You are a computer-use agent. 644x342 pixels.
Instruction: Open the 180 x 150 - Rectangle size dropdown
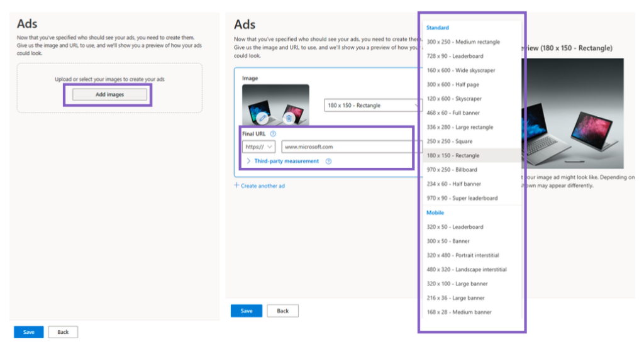click(x=371, y=106)
